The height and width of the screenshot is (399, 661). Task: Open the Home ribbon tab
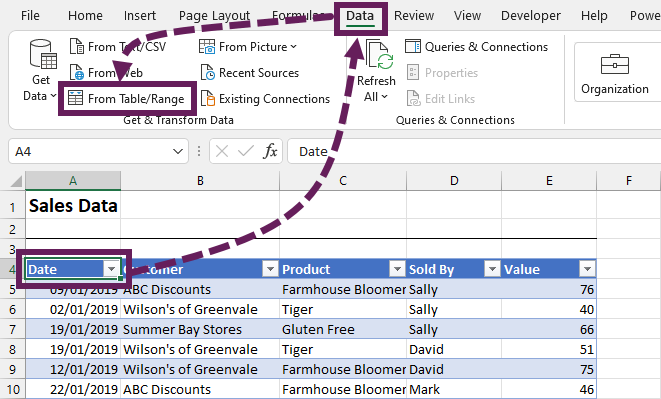[85, 16]
